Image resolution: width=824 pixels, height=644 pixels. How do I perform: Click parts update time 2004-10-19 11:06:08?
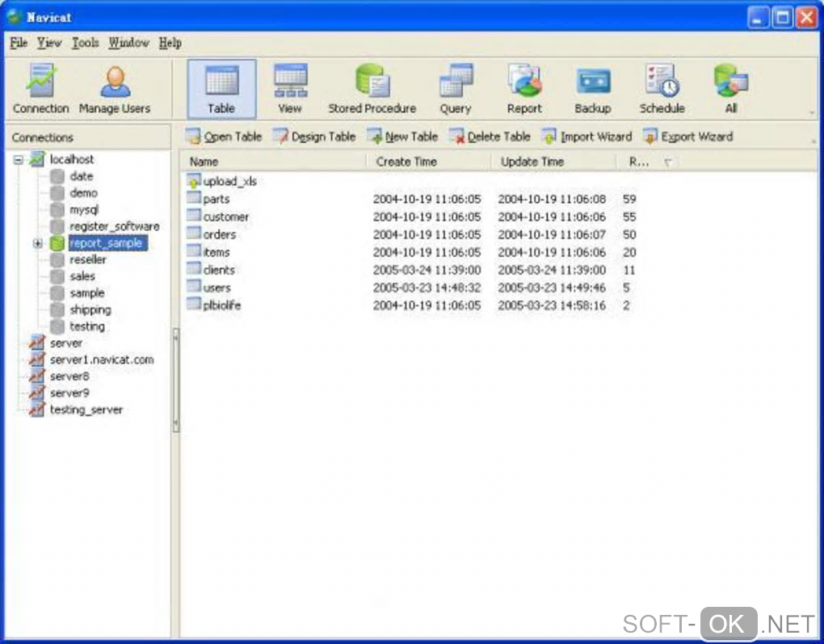pyautogui.click(x=552, y=200)
